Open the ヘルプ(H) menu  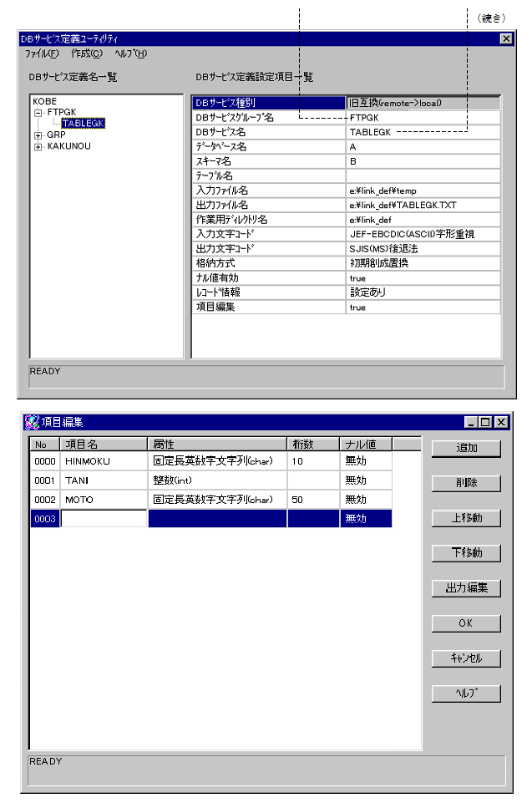pyautogui.click(x=131, y=53)
